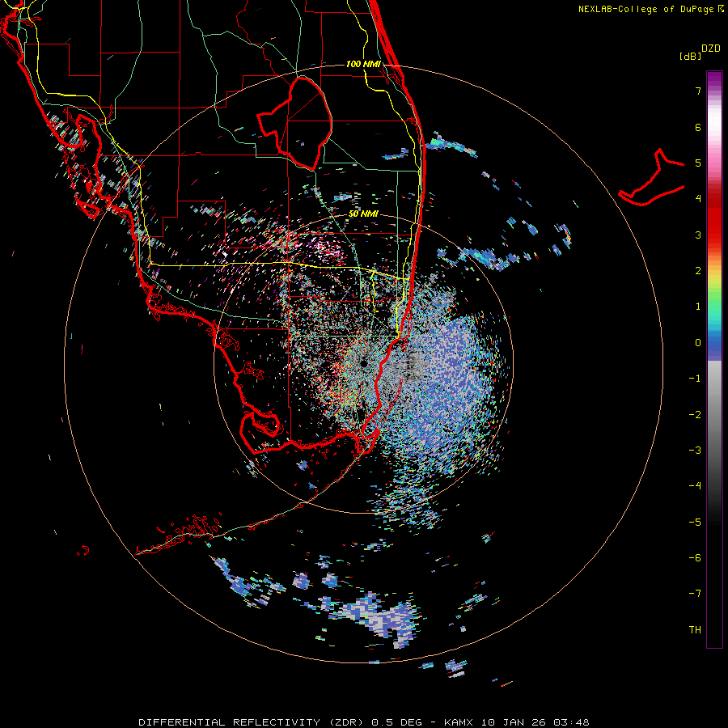Click the -1 value on the color scale

tap(695, 379)
